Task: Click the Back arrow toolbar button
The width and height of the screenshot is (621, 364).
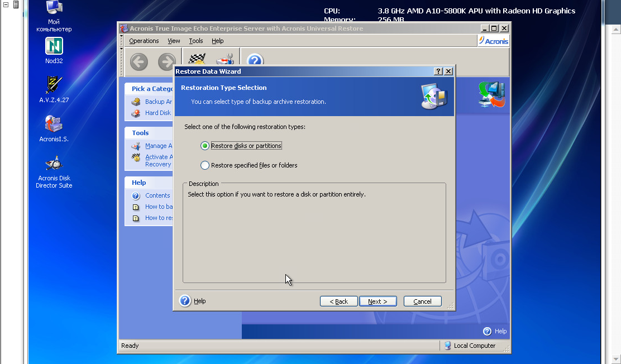Action: [x=139, y=62]
